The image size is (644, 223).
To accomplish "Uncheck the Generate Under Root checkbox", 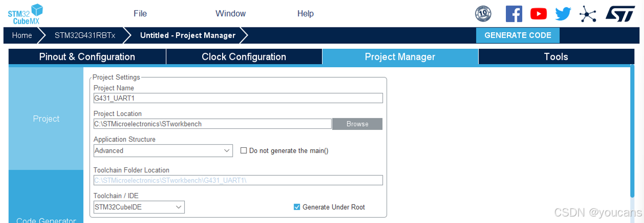I will click(297, 207).
